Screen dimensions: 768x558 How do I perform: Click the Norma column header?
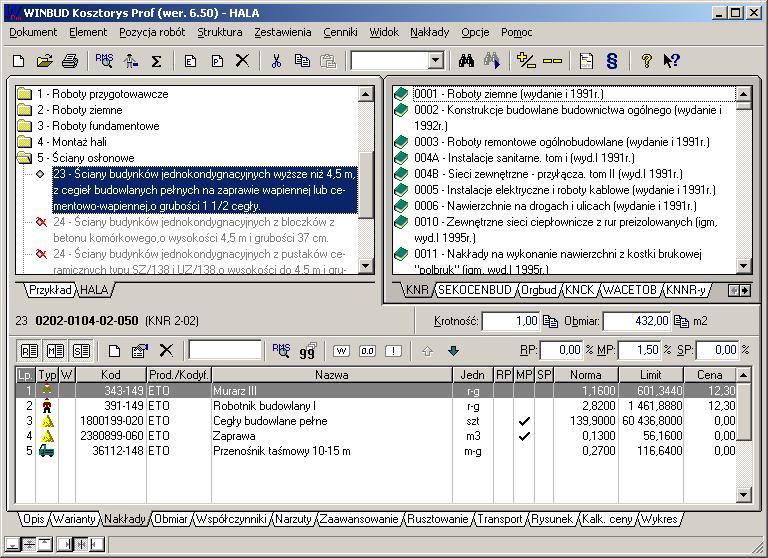point(586,375)
